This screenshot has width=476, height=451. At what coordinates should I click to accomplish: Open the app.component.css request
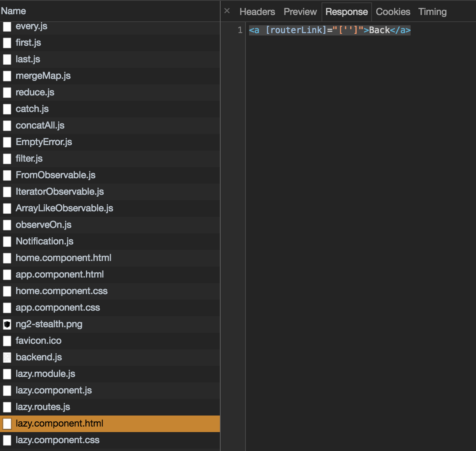(110, 307)
